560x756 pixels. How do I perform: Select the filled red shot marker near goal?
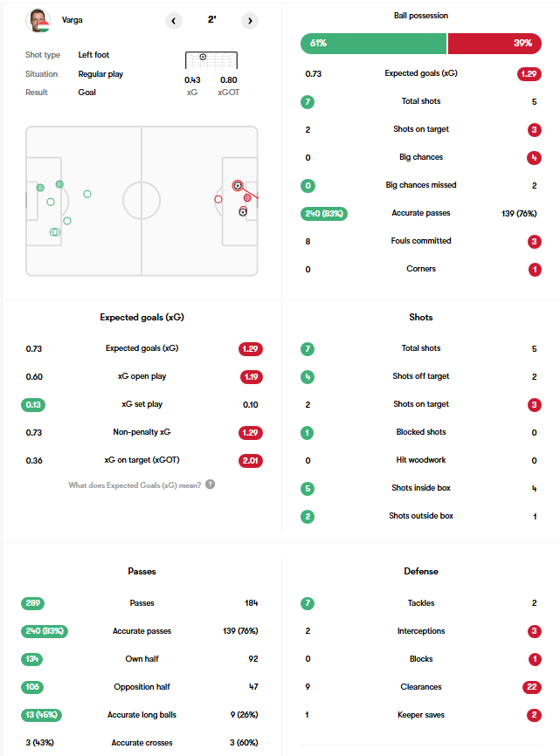click(x=247, y=197)
